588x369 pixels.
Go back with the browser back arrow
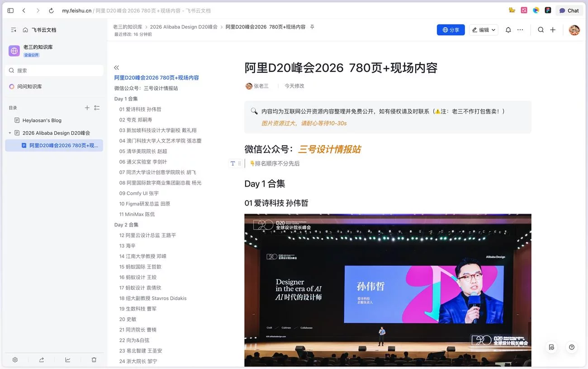pyautogui.click(x=24, y=10)
